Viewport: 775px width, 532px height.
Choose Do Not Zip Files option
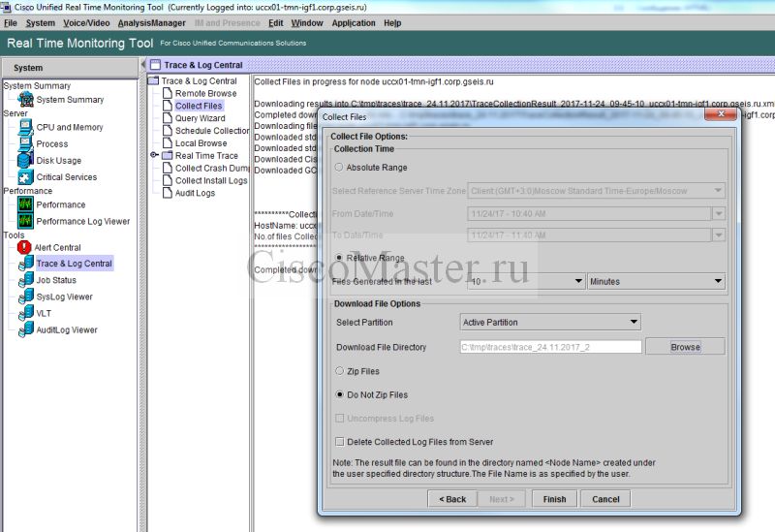[340, 394]
